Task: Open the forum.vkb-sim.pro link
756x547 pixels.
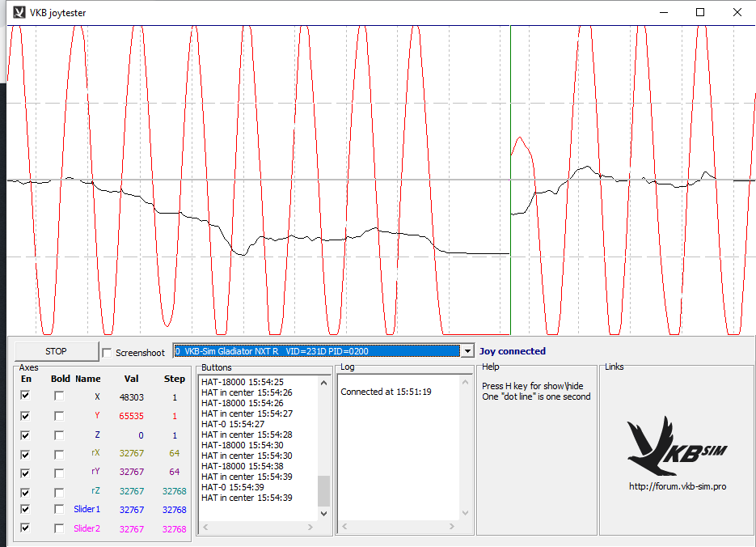Action: 677,486
